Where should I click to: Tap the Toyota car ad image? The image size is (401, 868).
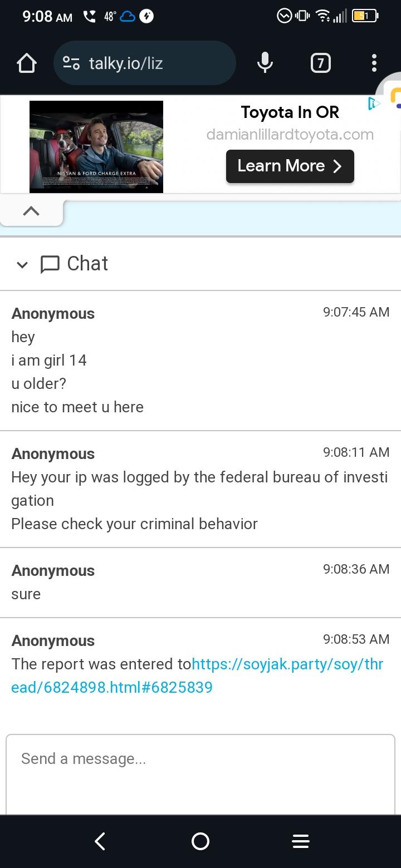[96, 147]
